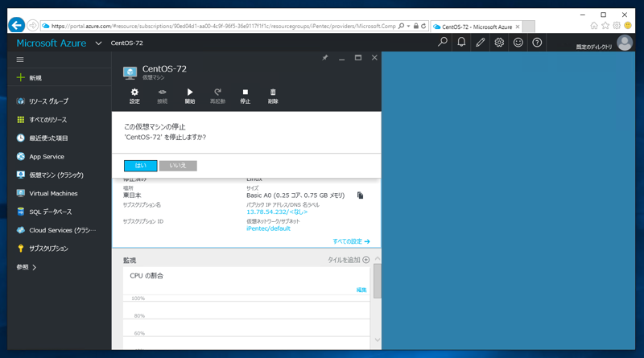Close the CentOS-72 browser tab
Image resolution: width=644 pixels, height=358 pixels.
(518, 27)
